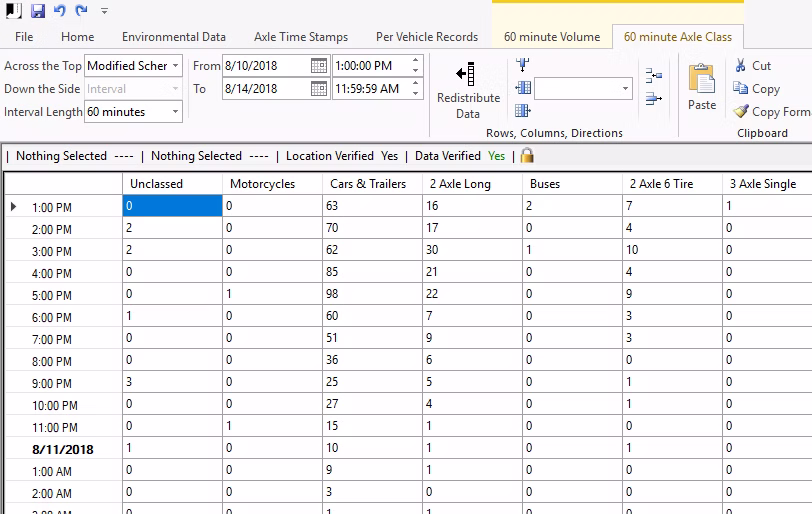Open the Environmental Data tab

(x=173, y=37)
